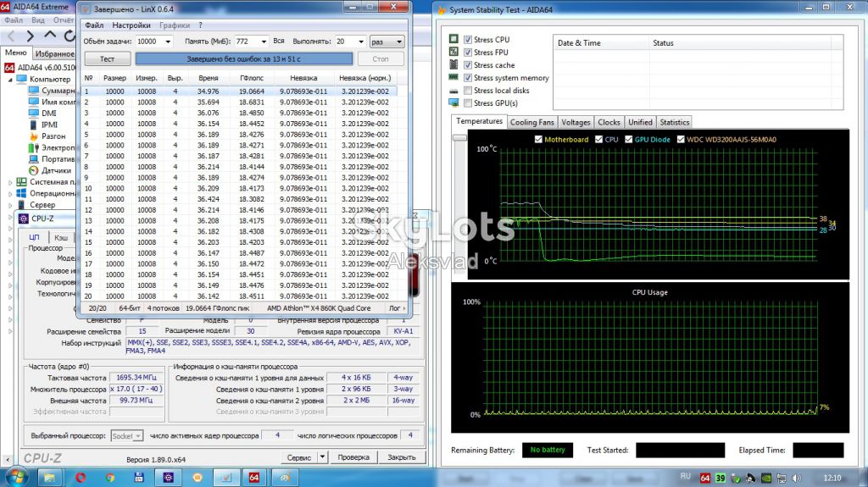Click the CPU-Z Закрыть button

(401, 457)
